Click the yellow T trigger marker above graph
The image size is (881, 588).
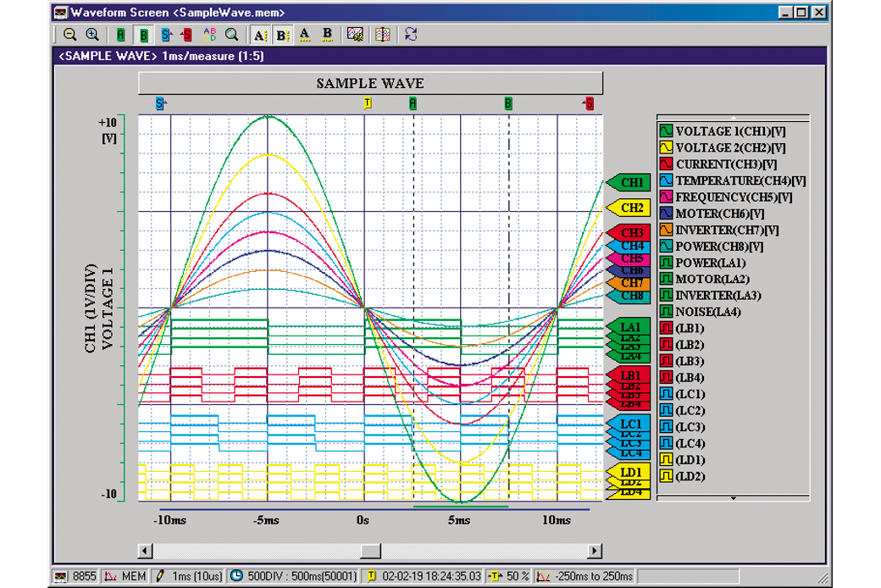pyautogui.click(x=367, y=103)
